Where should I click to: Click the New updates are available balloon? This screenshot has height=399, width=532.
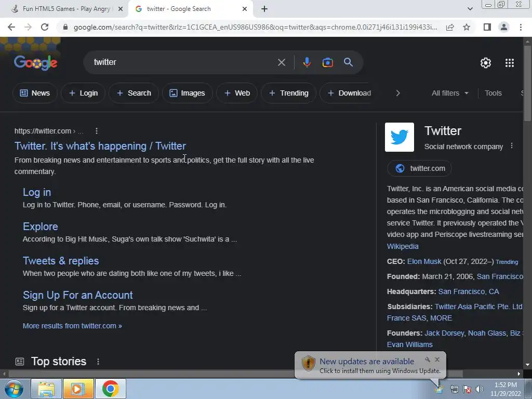click(370, 365)
